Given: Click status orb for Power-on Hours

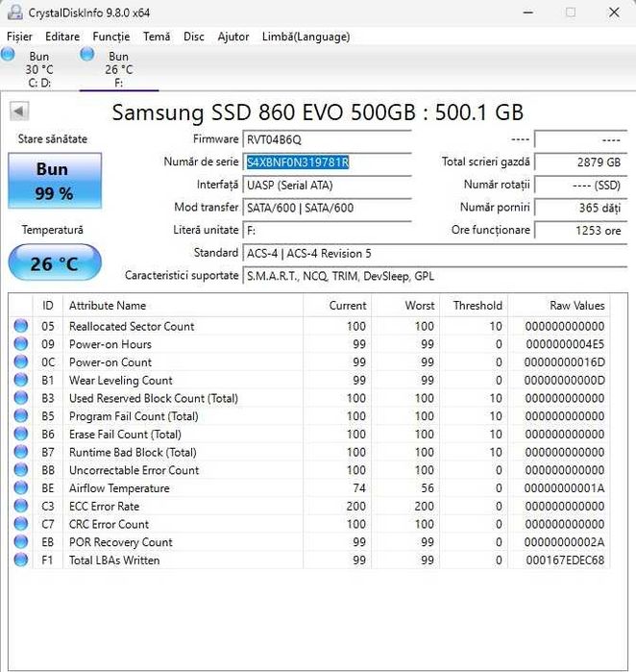Looking at the screenshot, I should pyautogui.click(x=20, y=344).
